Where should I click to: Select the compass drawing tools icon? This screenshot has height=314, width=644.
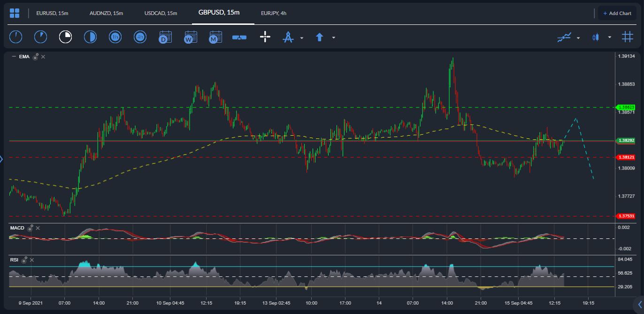pyautogui.click(x=288, y=37)
